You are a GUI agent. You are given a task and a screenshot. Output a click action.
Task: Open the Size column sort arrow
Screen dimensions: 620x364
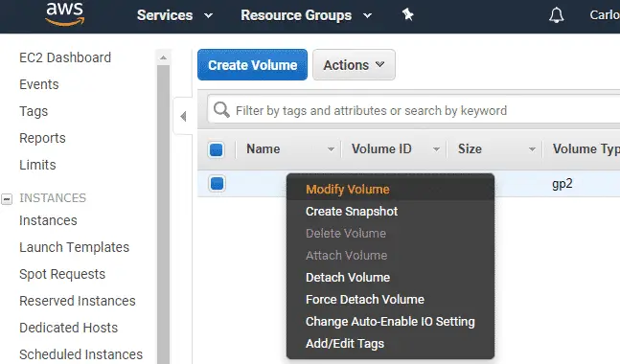pos(532,149)
